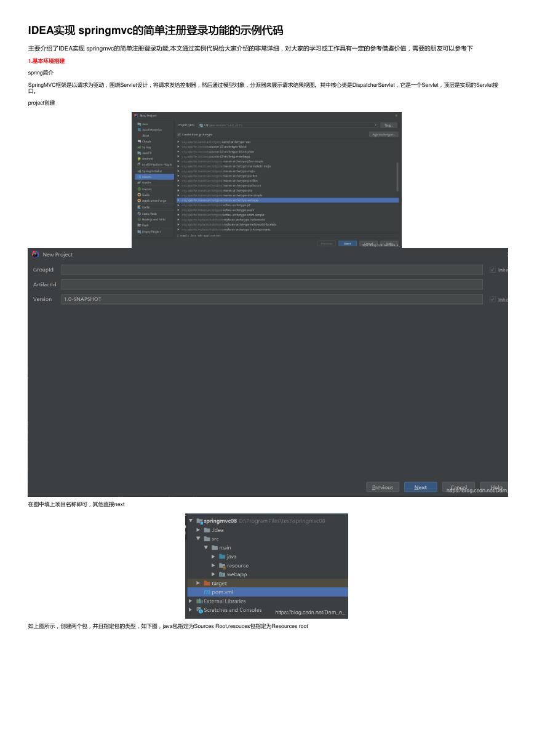Click the Scratches and Consoles icon
This screenshot has height=756, width=534.
pos(199,610)
